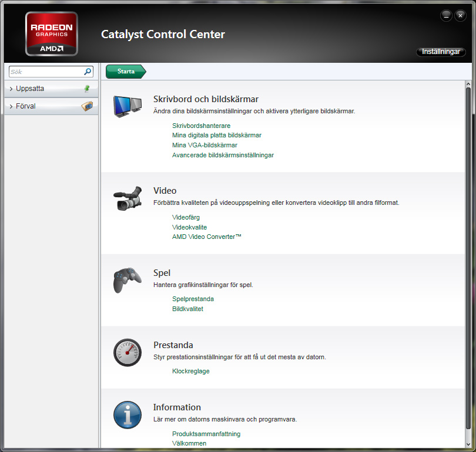Open the Inställningar dropdown menu
The height and width of the screenshot is (452, 476).
pyautogui.click(x=441, y=52)
